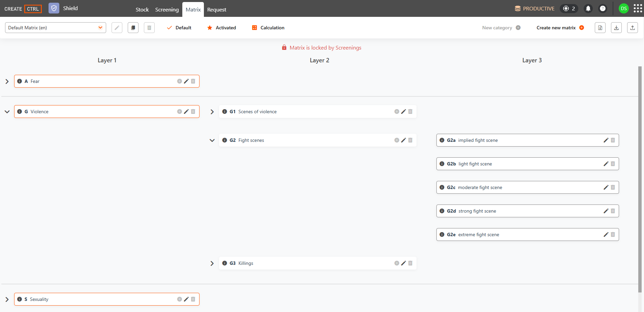
Task: Delete the G2c moderate fight scene entry
Action: tap(613, 187)
